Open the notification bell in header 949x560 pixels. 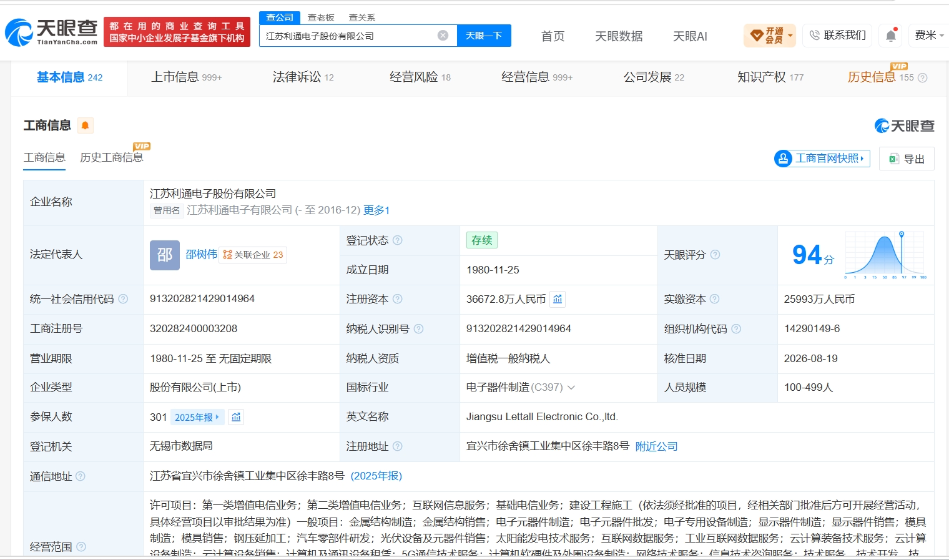coord(891,36)
